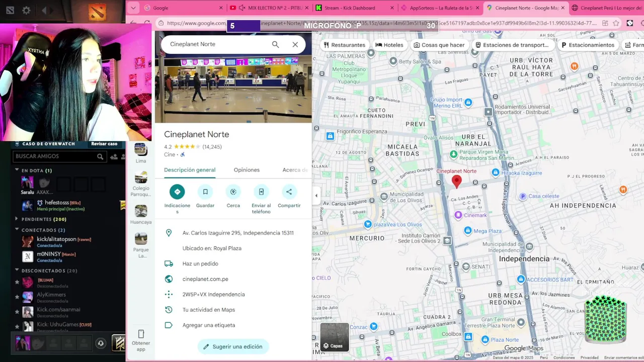Click the Indicaciones directions icon
The image size is (644, 362).
[x=177, y=192]
